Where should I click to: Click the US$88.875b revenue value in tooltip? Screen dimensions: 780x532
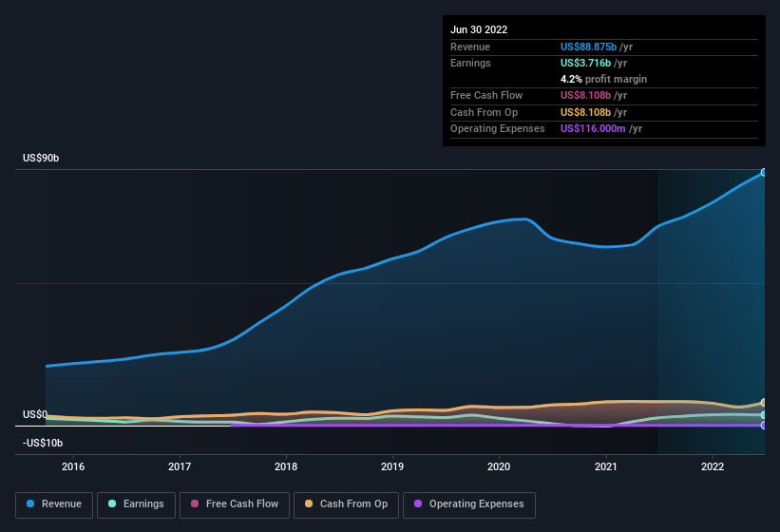[x=588, y=47]
